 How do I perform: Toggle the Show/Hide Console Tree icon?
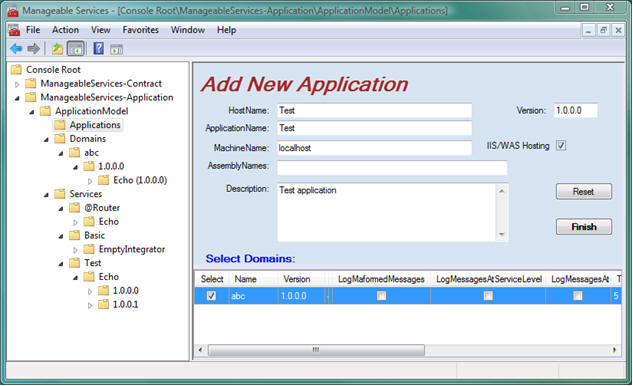pyautogui.click(x=76, y=49)
